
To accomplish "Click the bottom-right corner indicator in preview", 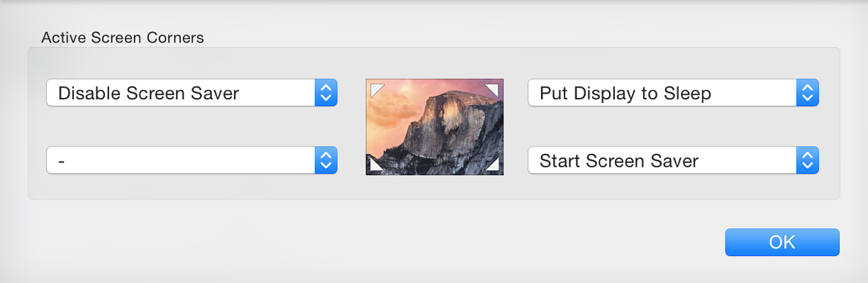I will pyautogui.click(x=494, y=165).
